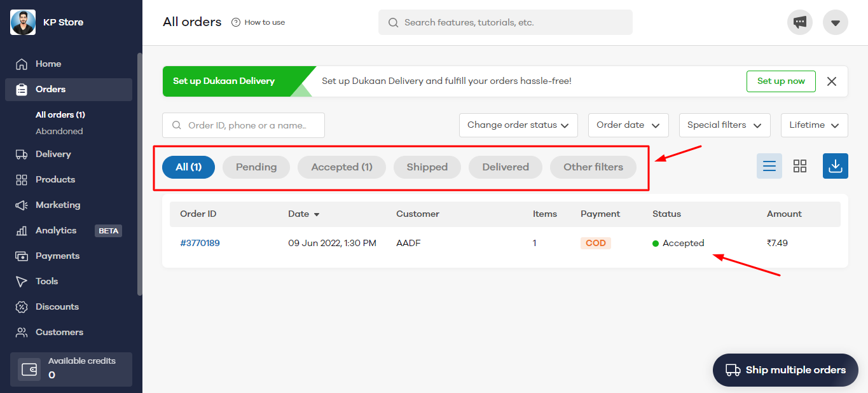Screen dimensions: 868x393
Task: Click the Ship multiple orders button
Action: pos(785,370)
